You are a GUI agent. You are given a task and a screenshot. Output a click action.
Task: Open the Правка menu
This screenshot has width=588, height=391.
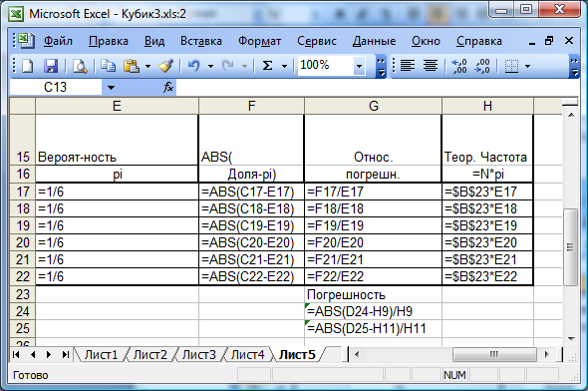pyautogui.click(x=109, y=41)
